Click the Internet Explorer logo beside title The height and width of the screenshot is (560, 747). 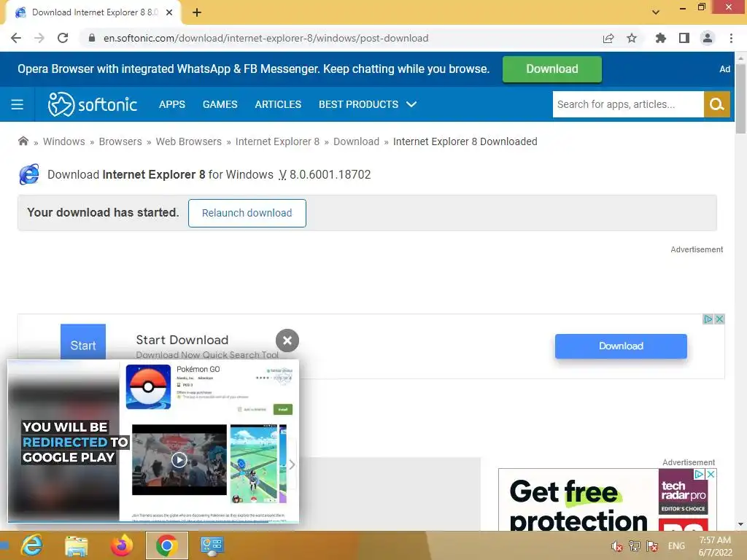point(29,174)
